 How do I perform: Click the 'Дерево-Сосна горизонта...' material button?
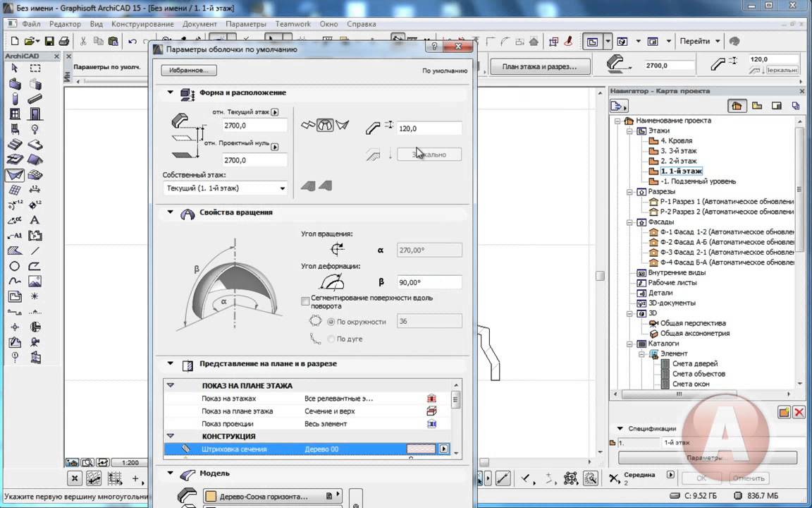pos(273,496)
